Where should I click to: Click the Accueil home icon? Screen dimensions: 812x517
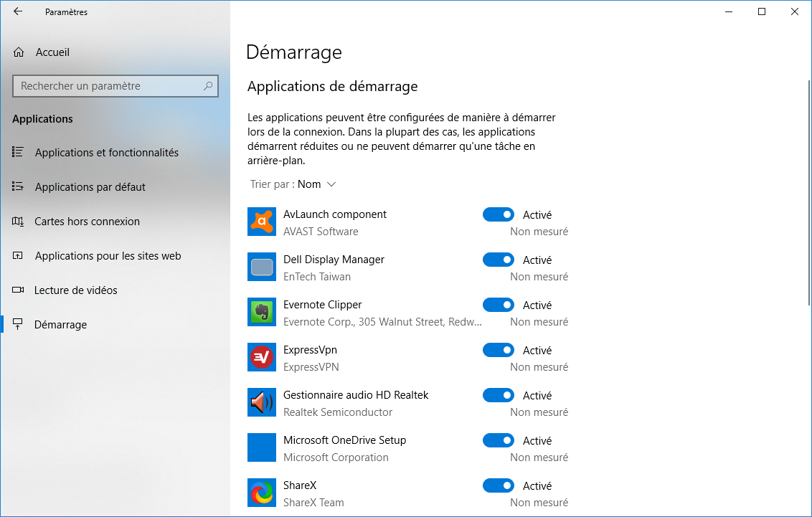click(19, 52)
